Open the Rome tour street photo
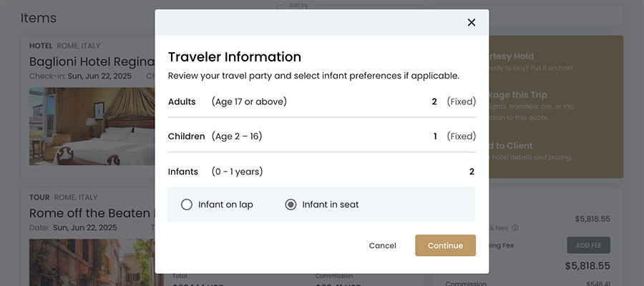The width and height of the screenshot is (644, 286). [x=92, y=260]
